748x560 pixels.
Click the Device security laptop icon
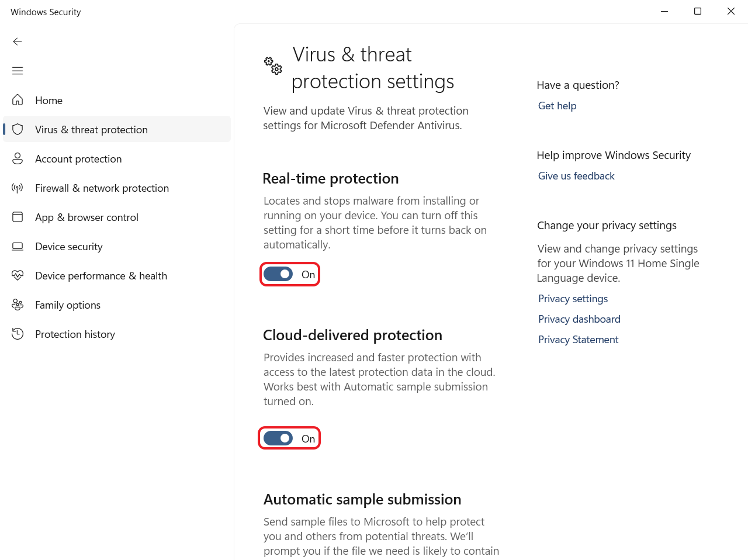point(18,246)
